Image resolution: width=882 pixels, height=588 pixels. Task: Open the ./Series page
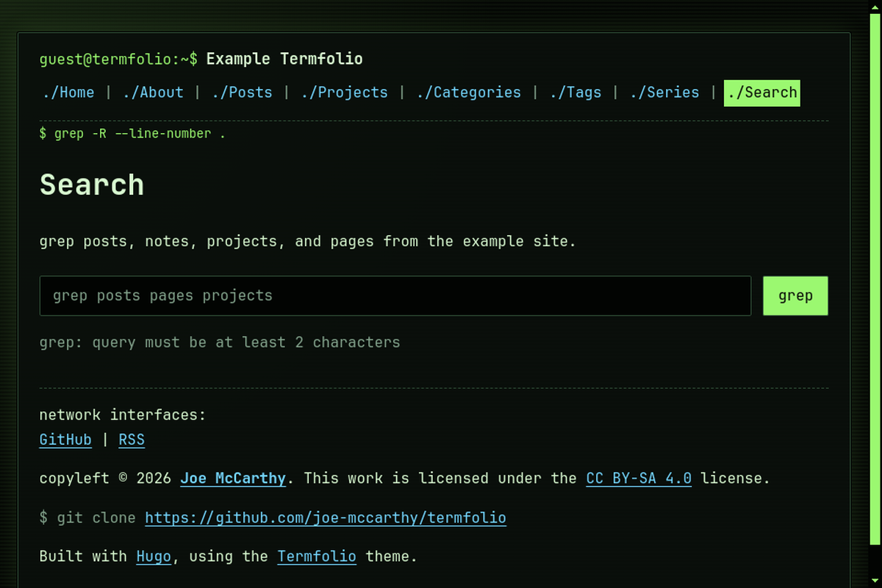click(x=664, y=93)
